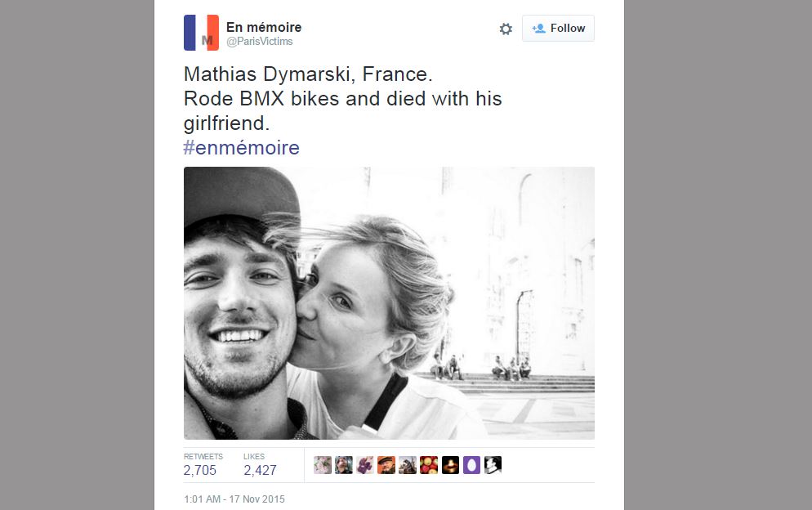Click the Follow button
Screen dimensions: 812x510
tap(558, 29)
